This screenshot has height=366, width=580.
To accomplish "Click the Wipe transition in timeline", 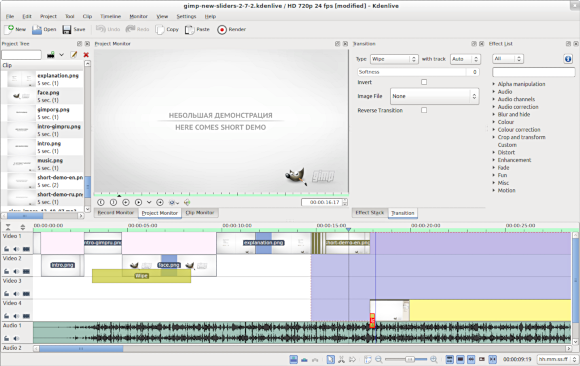I will pos(141,276).
